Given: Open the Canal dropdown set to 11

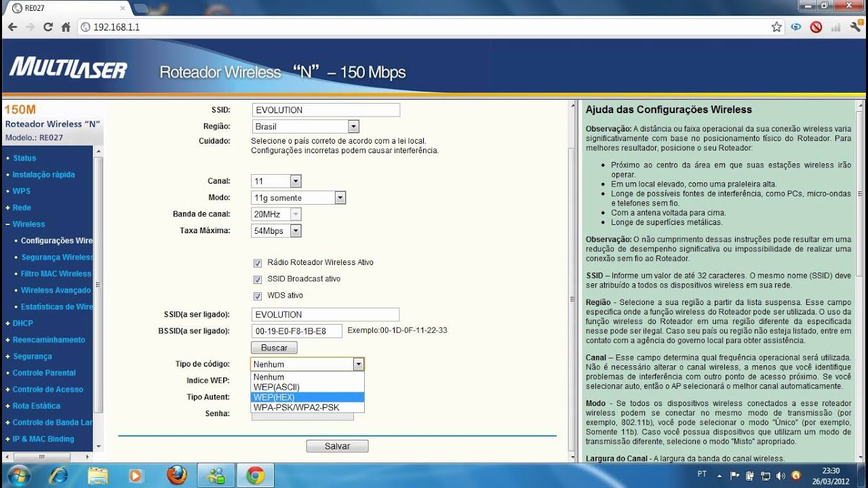Looking at the screenshot, I should tap(276, 181).
